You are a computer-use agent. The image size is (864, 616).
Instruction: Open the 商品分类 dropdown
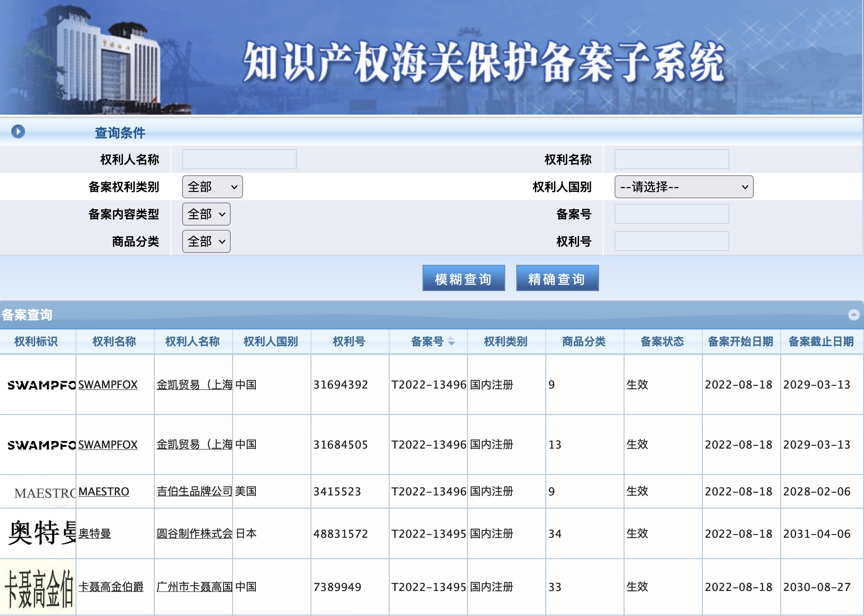pos(206,242)
